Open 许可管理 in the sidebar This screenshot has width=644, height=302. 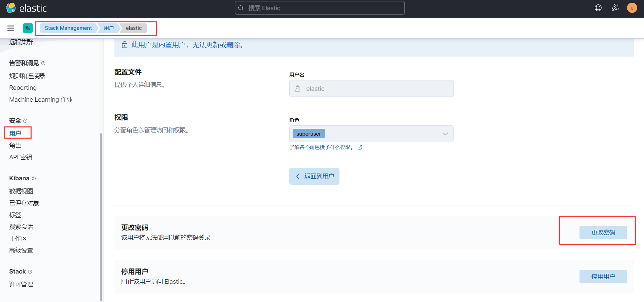21,284
